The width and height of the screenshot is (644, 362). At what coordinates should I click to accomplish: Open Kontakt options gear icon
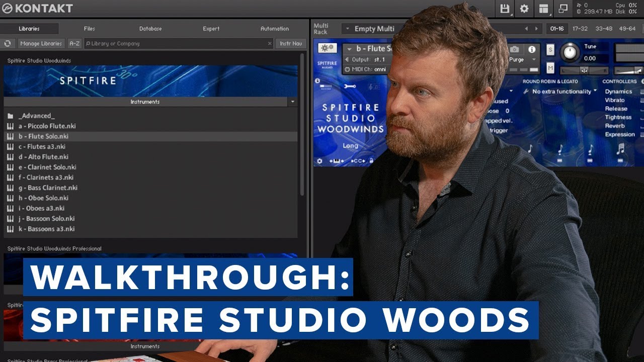[524, 9]
